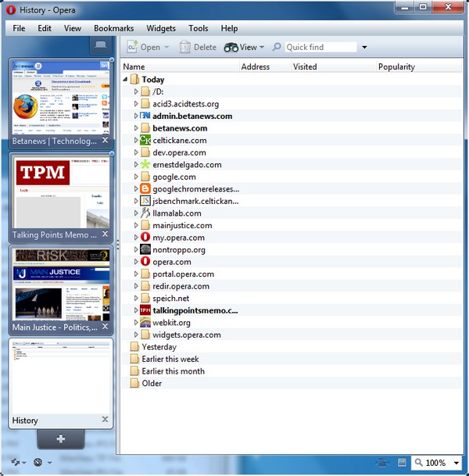Close the History tab
The height and width of the screenshot is (476, 469).
coord(105,420)
